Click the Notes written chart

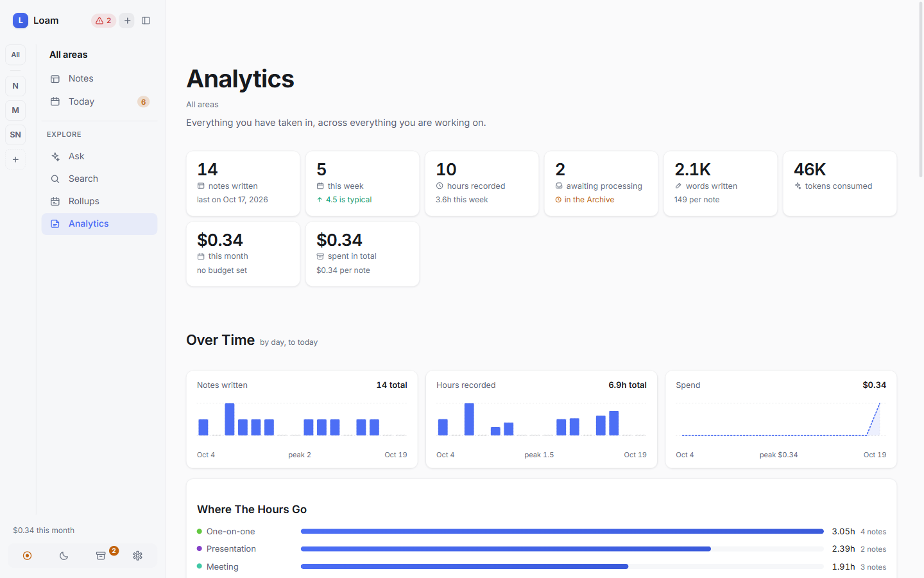(302, 419)
